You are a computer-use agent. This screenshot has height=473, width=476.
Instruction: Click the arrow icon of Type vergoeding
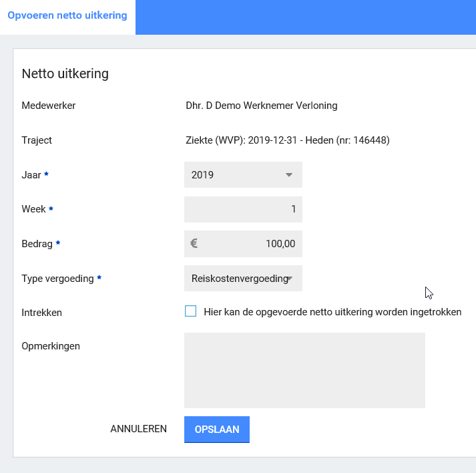(x=290, y=279)
